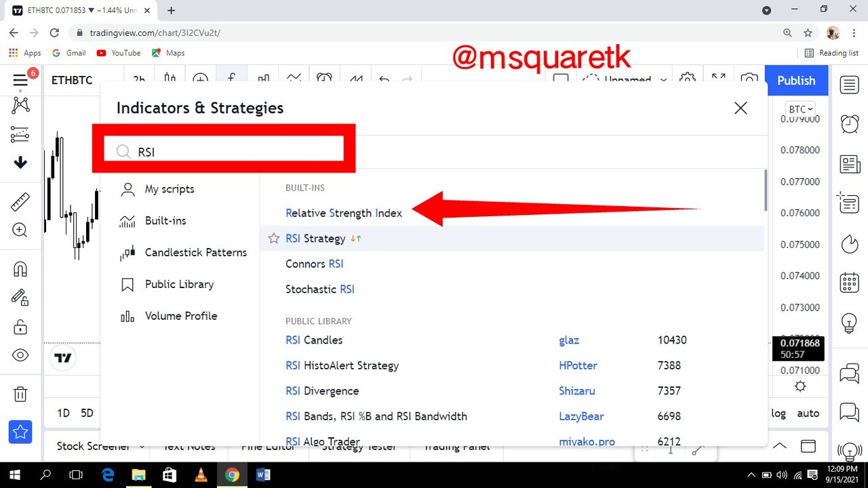Toggle stay in drawing mode pencil-lock

20,297
